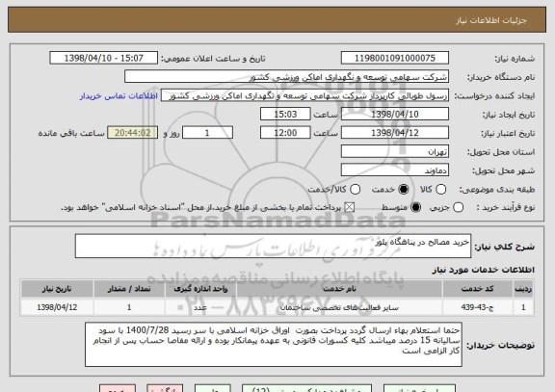This screenshot has height=392, width=555.
Task: Click the جزئیات اطلاعات نیاز header title
Action: point(491,20)
